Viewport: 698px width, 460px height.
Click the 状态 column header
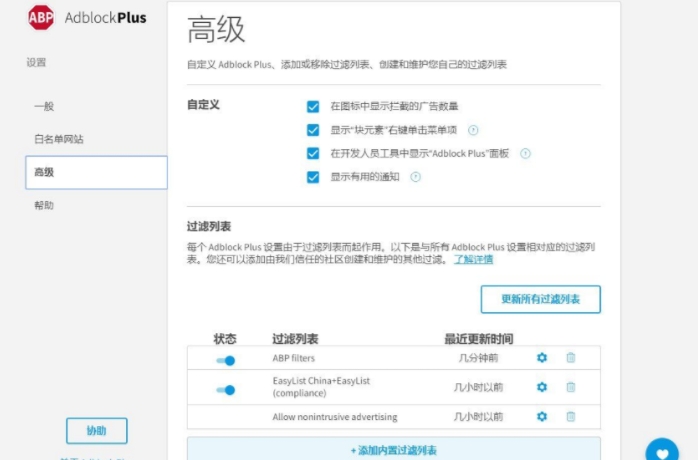point(225,339)
